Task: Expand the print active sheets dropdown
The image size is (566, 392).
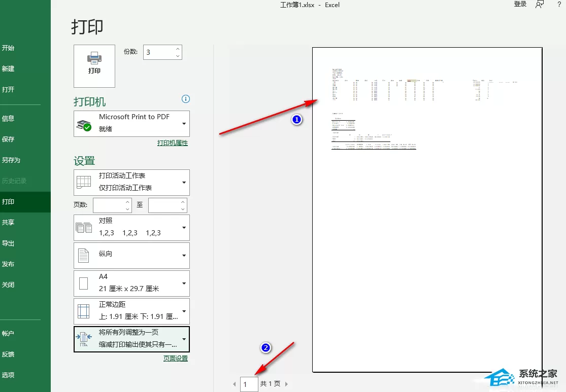Action: [x=131, y=182]
